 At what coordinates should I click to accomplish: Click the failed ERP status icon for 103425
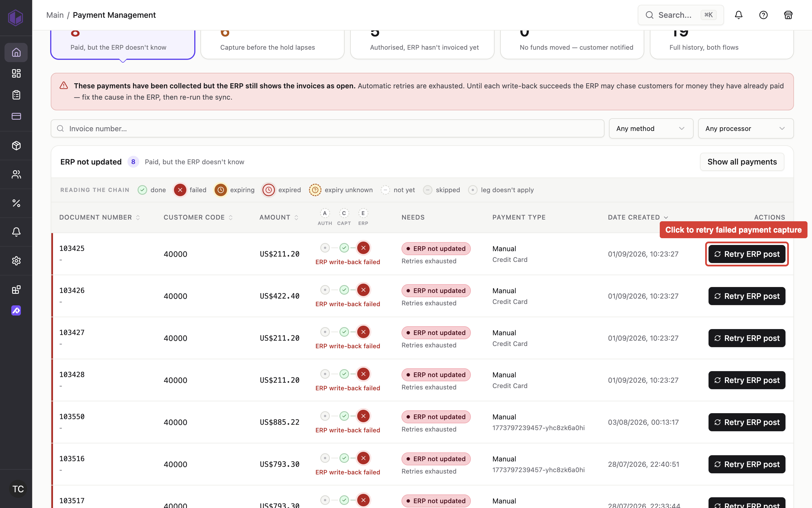click(x=363, y=248)
